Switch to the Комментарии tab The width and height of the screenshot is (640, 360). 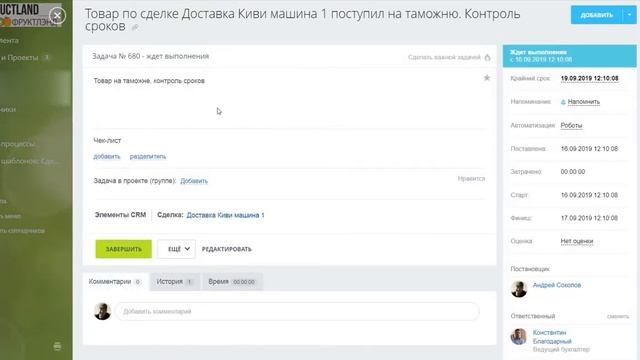tap(116, 282)
